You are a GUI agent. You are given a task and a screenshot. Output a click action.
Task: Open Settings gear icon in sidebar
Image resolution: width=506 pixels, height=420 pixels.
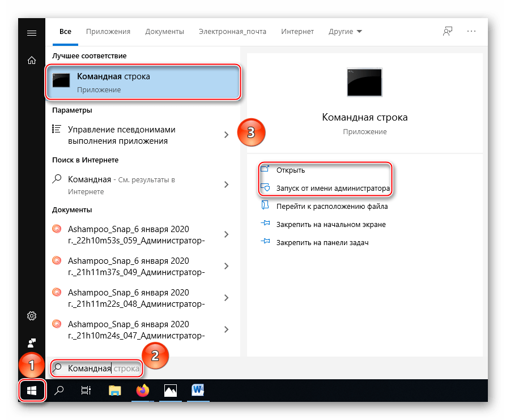pos(32,315)
